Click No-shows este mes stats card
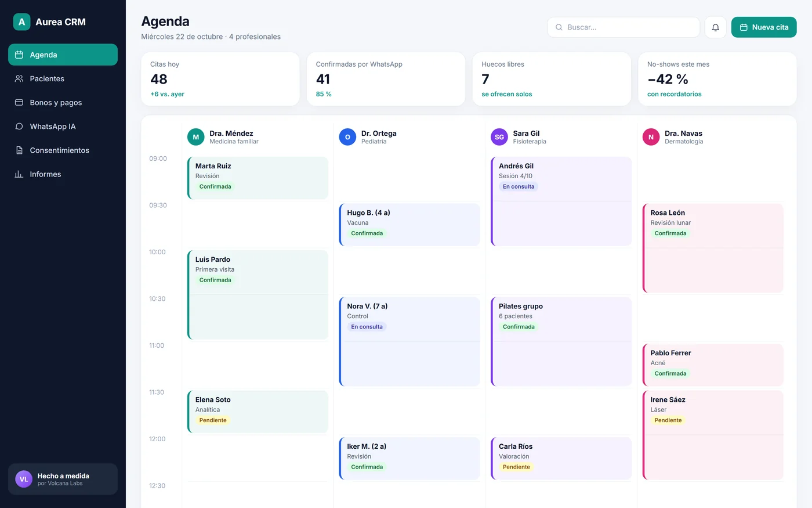 [x=717, y=79]
